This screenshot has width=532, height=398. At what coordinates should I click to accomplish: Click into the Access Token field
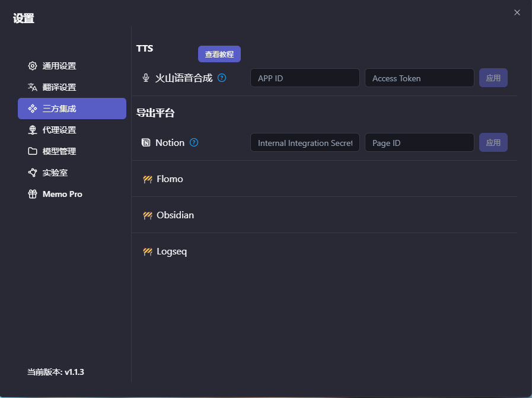tap(419, 78)
